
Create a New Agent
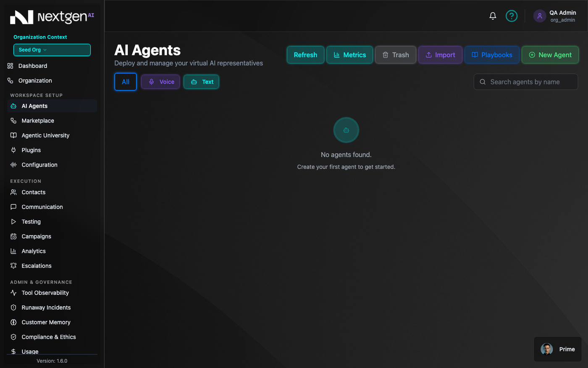coord(550,55)
